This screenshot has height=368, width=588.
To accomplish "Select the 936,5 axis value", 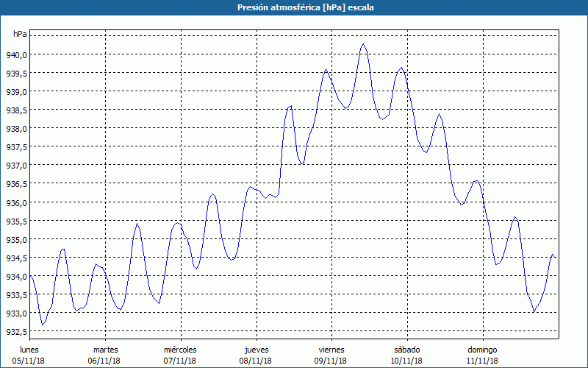I will click(16, 185).
